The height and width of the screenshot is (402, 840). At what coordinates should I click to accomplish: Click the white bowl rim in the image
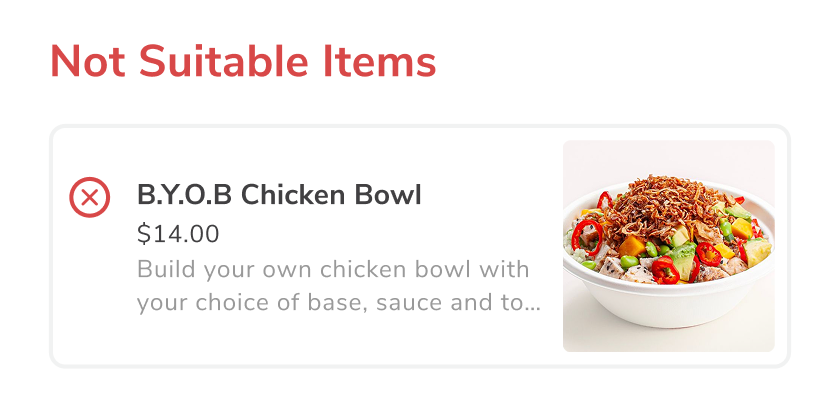(x=669, y=288)
